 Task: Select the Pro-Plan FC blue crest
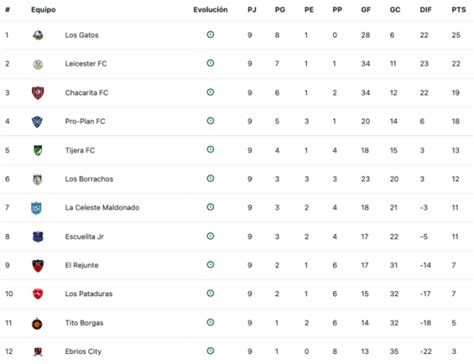pos(37,122)
